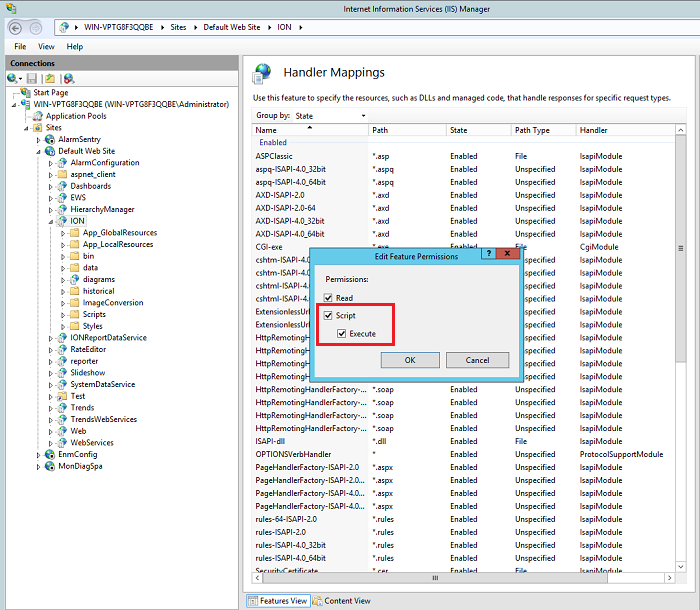Expand the App_GlobalResources folder node
The width and height of the screenshot is (700, 610).
(63, 233)
